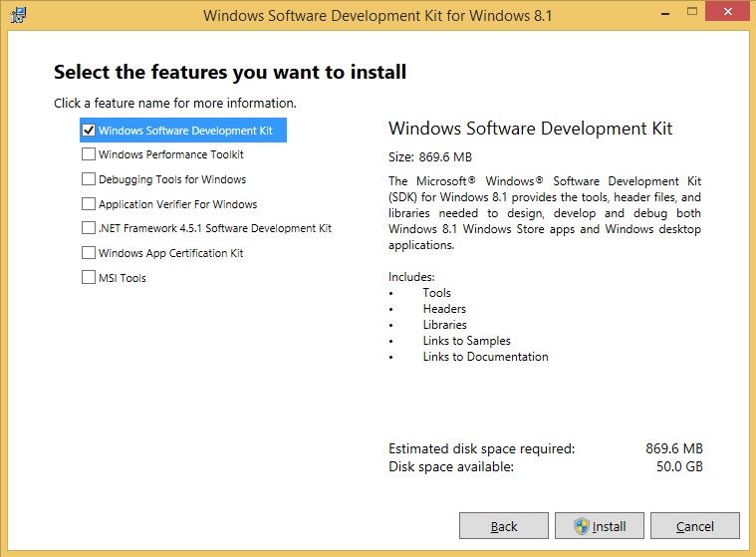Select .NET Framework 4.5.1 Software Development Kit name
756x557 pixels.
215,228
